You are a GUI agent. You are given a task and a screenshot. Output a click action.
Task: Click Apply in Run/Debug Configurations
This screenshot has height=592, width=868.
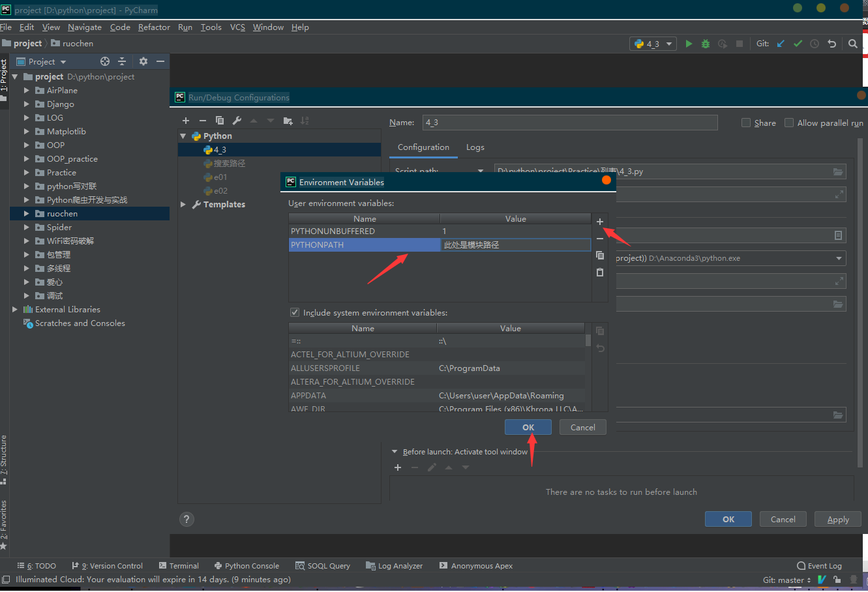838,519
